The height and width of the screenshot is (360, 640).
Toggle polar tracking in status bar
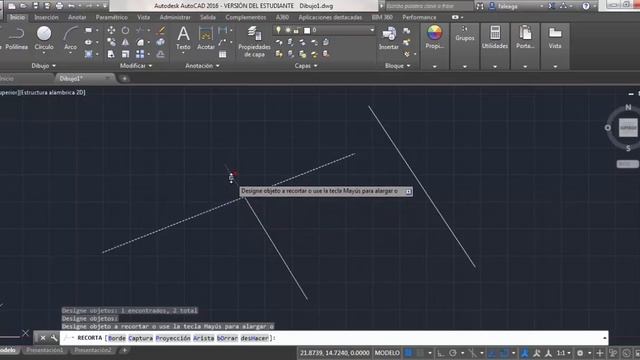click(453, 353)
